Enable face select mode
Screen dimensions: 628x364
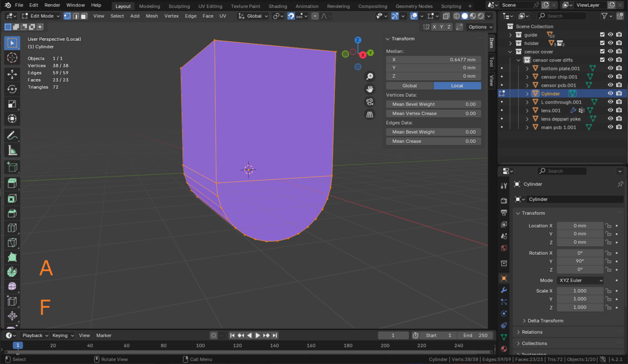(x=84, y=16)
